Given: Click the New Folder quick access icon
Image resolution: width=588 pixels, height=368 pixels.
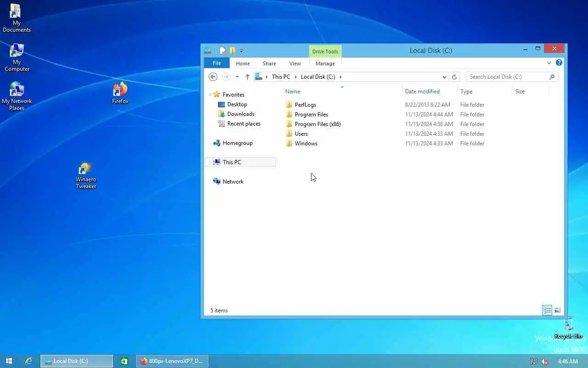Looking at the screenshot, I should pyautogui.click(x=232, y=51).
